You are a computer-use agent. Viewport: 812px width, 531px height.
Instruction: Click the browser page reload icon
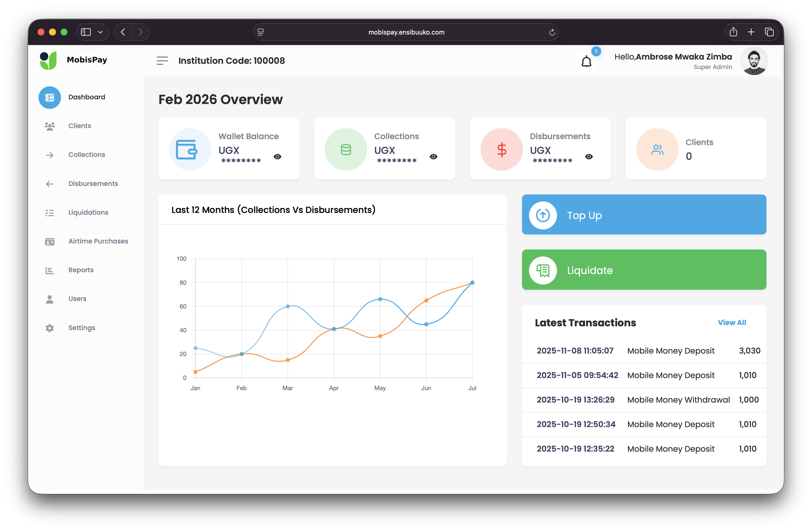tap(552, 33)
